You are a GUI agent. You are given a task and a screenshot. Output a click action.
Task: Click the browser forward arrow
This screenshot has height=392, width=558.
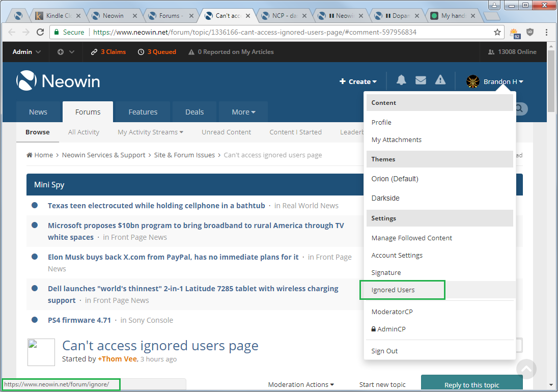(x=26, y=32)
